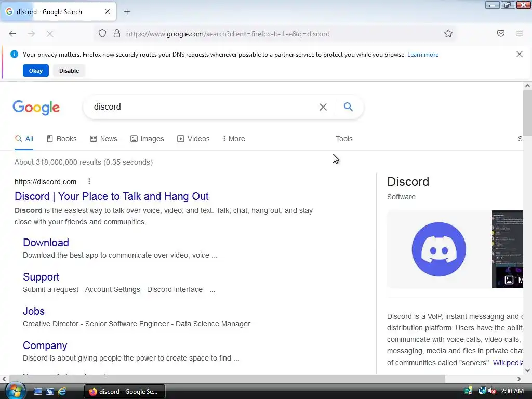Click the network tray icon
Screen dimensions: 532x399
(482, 391)
